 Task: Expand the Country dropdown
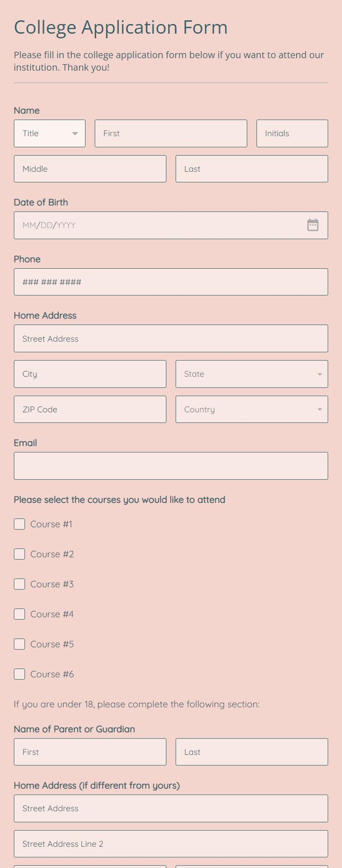coord(251,409)
